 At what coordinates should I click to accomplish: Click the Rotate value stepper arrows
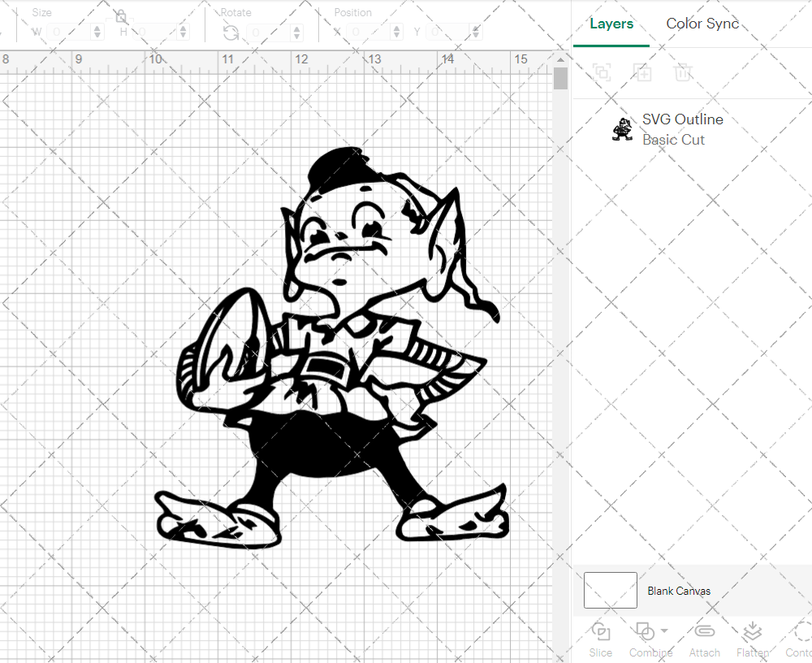pyautogui.click(x=296, y=32)
